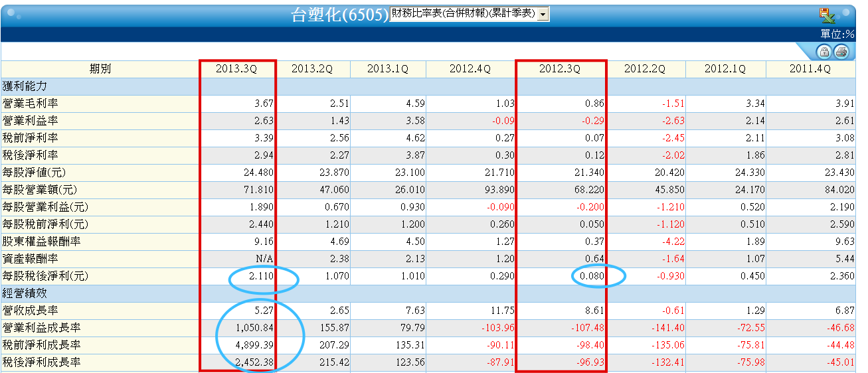Click 每股稅前淨利 value 2.590 for 2011.4Q
Viewport: 868px width, 373px height.
pos(842,224)
